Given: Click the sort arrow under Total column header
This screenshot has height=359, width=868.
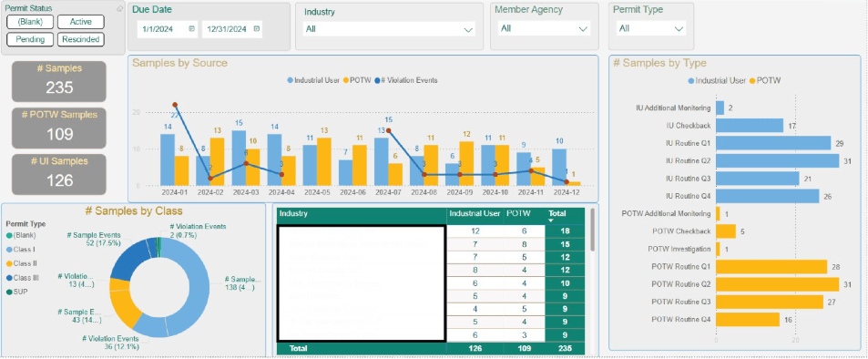Looking at the screenshot, I should [x=551, y=221].
